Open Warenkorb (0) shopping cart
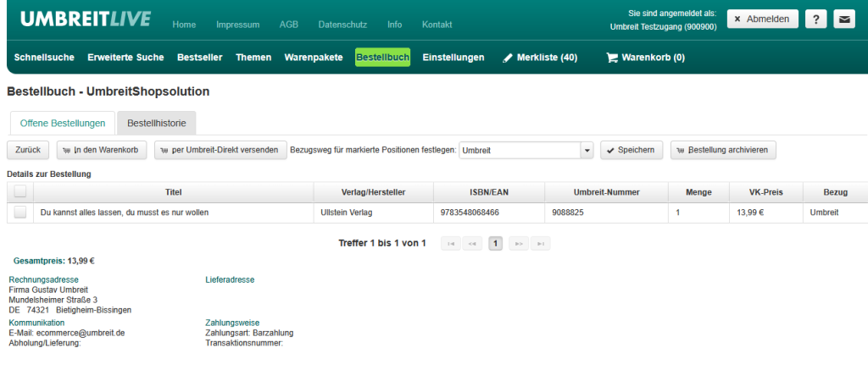The height and width of the screenshot is (370, 868). 645,58
